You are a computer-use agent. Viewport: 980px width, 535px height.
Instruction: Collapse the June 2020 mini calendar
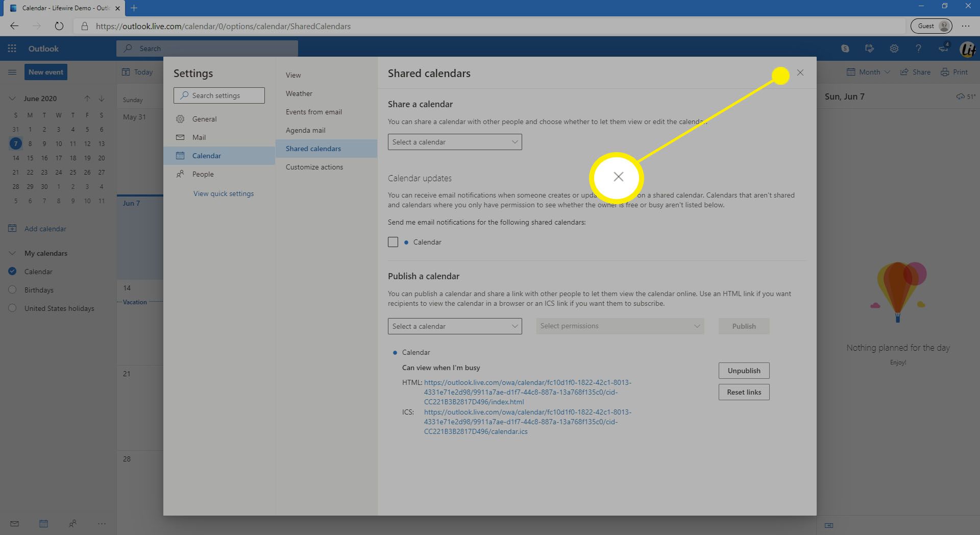(12, 99)
